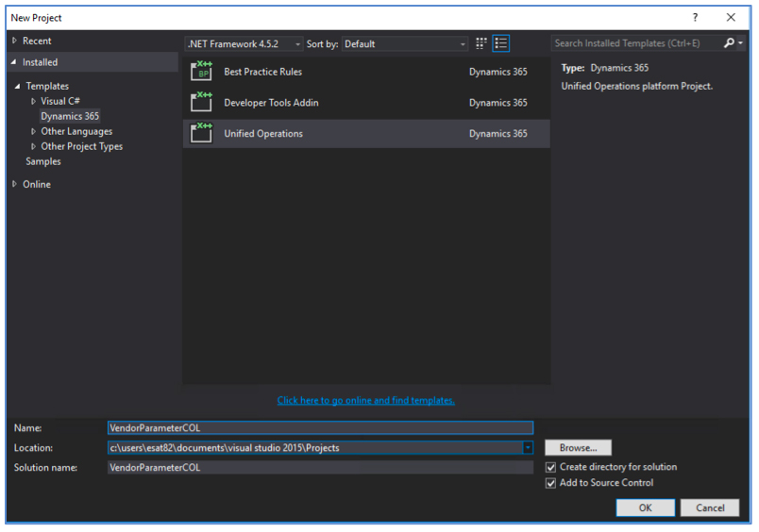Collapse the Templates tree node

17,86
